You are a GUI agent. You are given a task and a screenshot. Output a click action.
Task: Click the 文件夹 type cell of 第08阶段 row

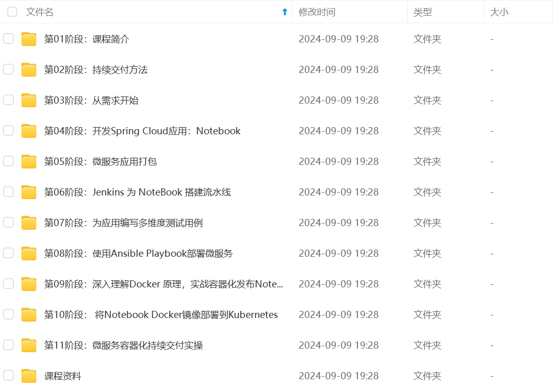tap(427, 253)
